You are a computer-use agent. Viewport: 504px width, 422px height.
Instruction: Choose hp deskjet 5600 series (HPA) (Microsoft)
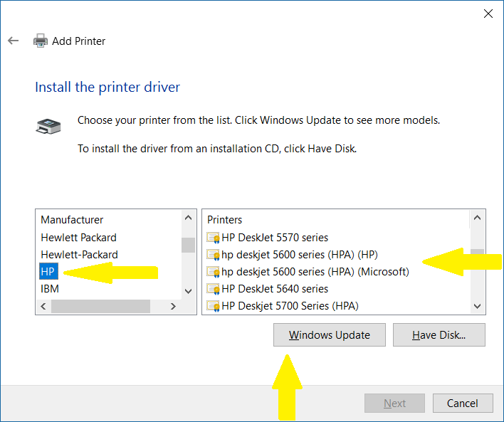point(315,272)
